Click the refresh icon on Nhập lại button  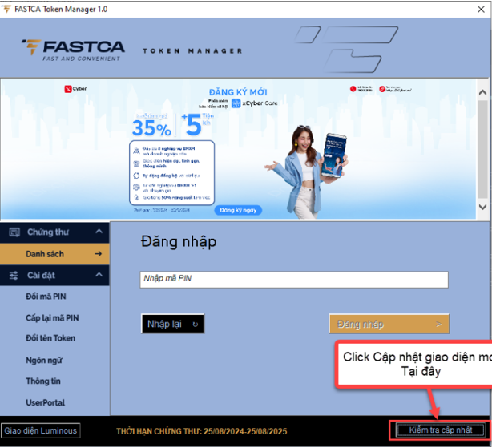pos(194,325)
